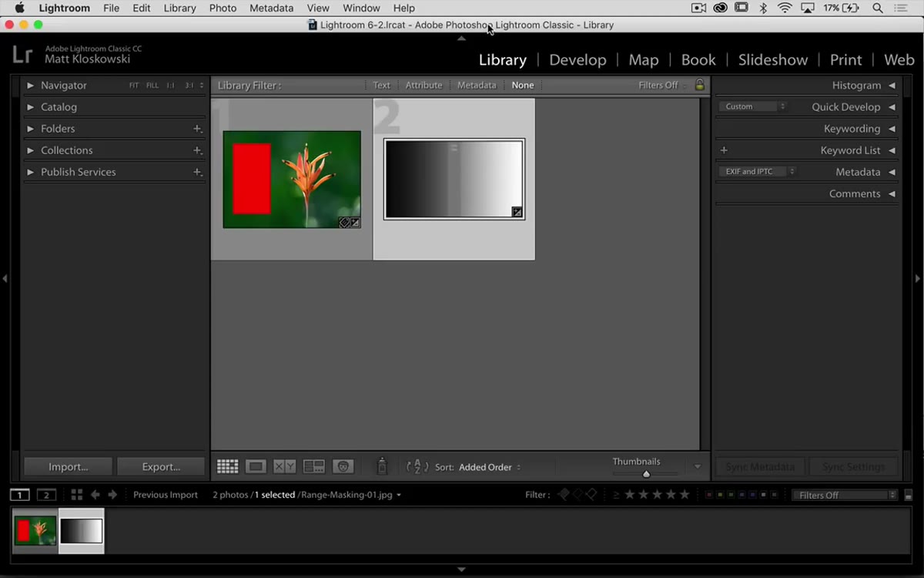Screen dimensions: 924x578
Task: Open Filters Off dropdown in filmstrip
Action: (x=845, y=495)
